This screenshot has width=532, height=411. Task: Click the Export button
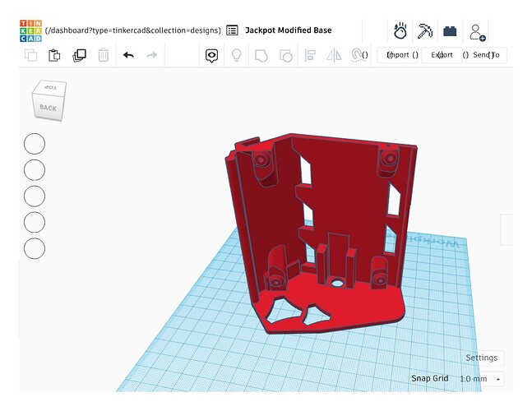point(442,55)
